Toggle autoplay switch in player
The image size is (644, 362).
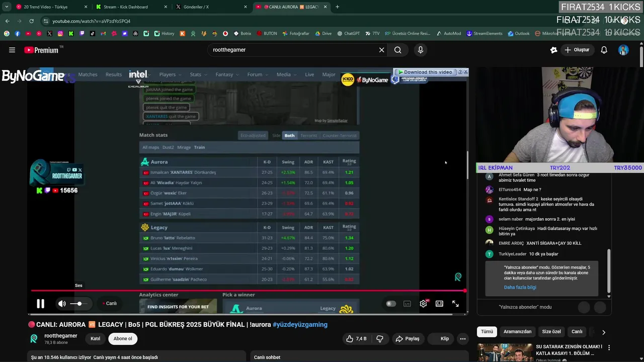click(x=391, y=304)
